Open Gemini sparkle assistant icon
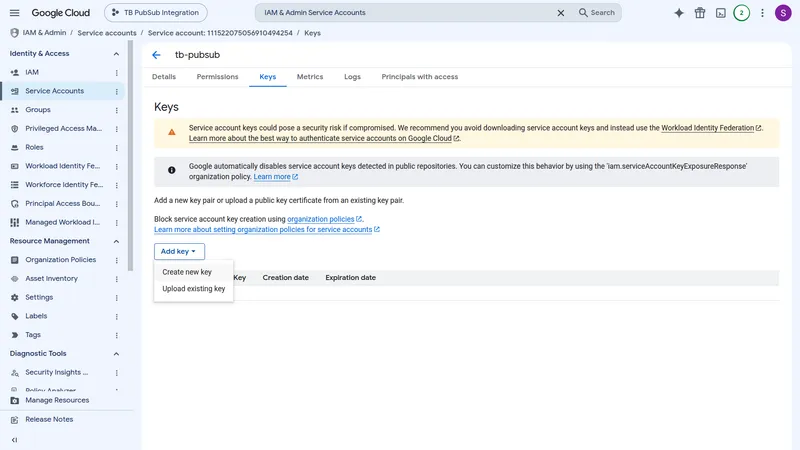The height and width of the screenshot is (450, 800). 679,13
